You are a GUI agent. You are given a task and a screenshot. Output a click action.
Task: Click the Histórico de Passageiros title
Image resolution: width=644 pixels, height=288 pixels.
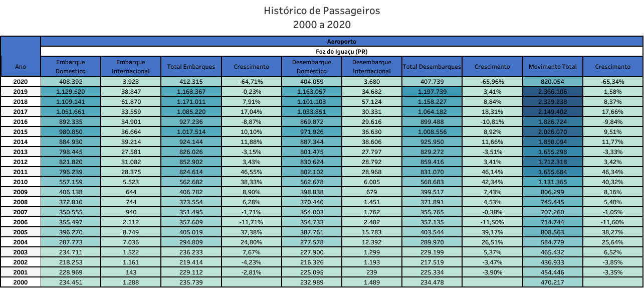click(322, 11)
